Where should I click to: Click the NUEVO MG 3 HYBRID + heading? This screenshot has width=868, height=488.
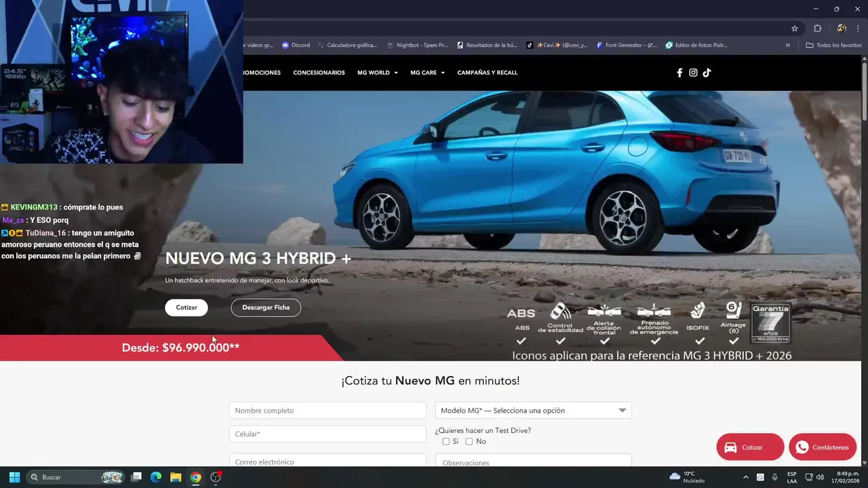pos(258,259)
